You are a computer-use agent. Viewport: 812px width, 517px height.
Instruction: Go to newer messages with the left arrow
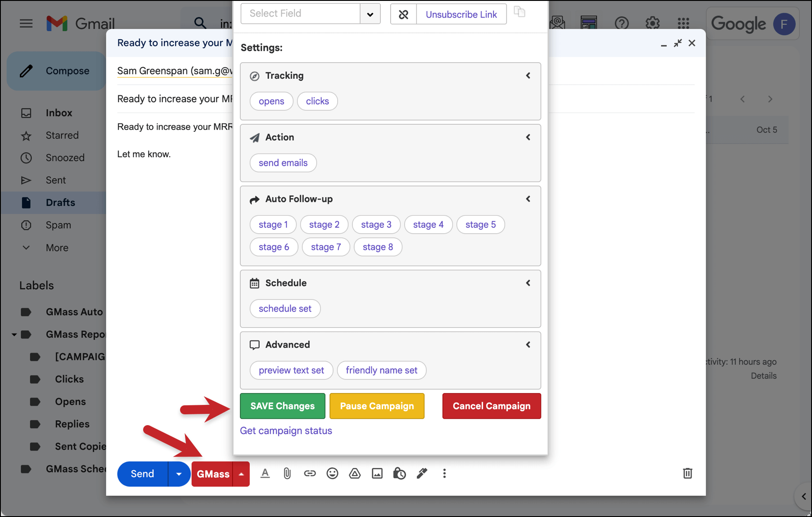pyautogui.click(x=742, y=99)
